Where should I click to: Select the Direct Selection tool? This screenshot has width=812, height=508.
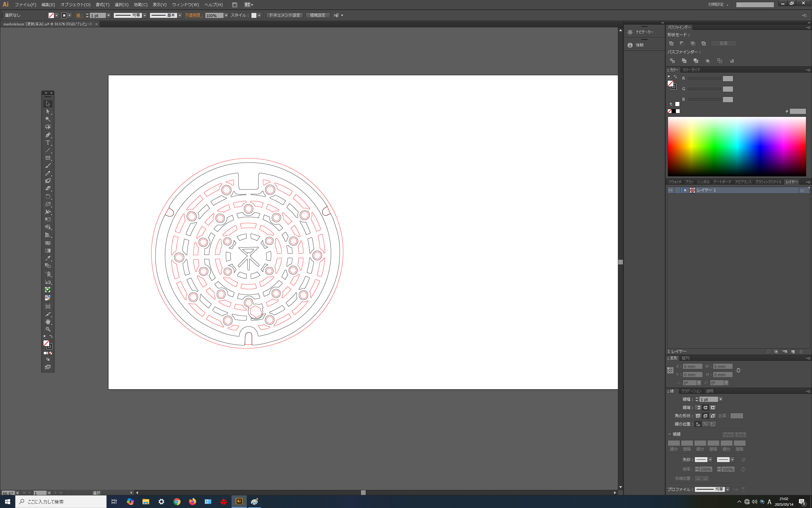pos(48,111)
